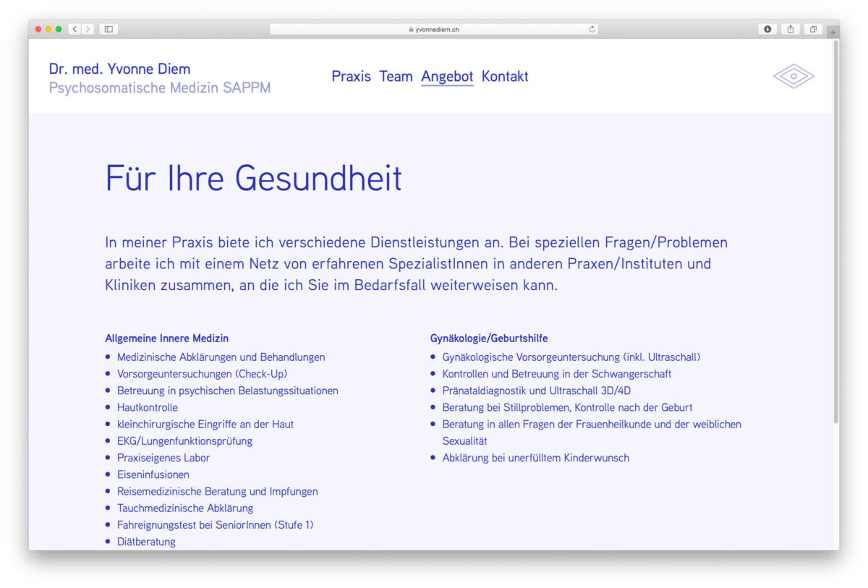The height and width of the screenshot is (588, 868).
Task: Click the diamond eye logo
Action: (x=793, y=76)
